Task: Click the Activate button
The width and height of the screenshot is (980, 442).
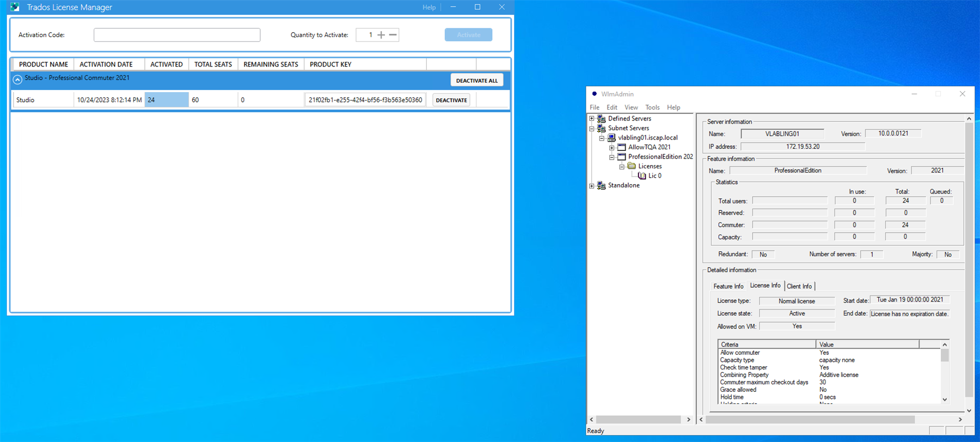Action: [x=468, y=35]
